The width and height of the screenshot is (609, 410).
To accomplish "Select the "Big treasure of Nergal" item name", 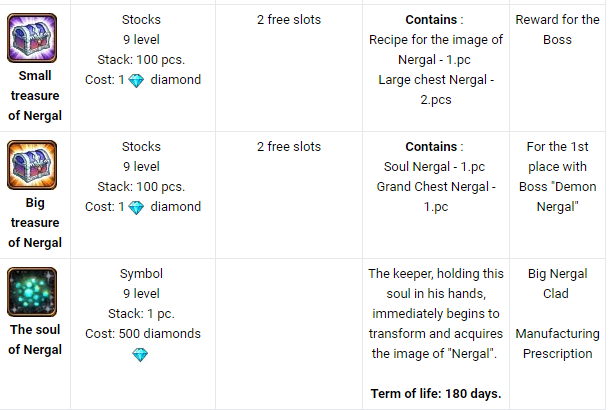I will (35, 222).
